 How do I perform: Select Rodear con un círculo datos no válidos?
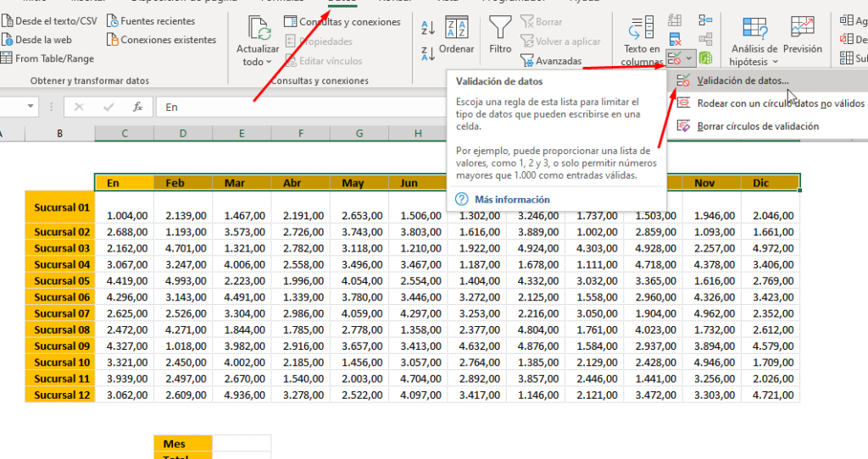pos(768,103)
